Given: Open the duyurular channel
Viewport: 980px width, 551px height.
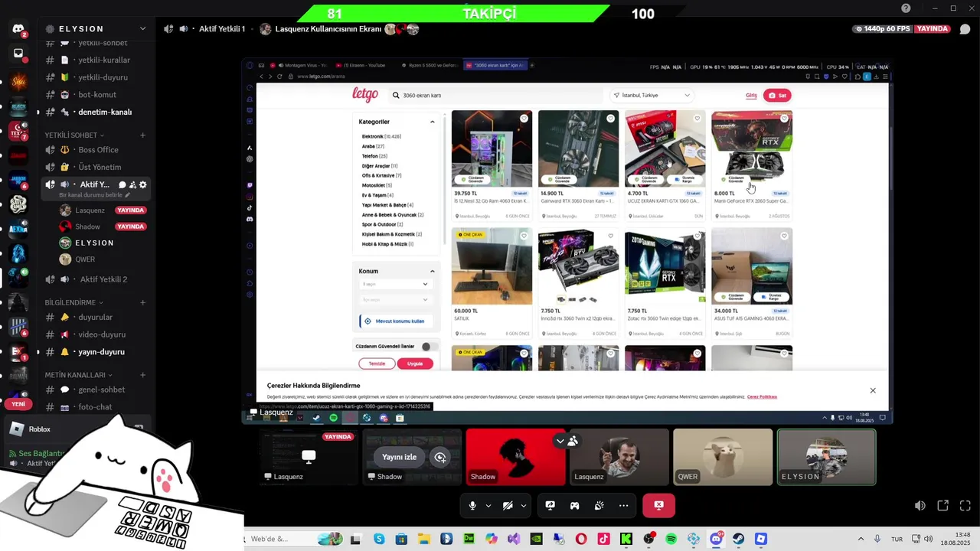Looking at the screenshot, I should [95, 317].
